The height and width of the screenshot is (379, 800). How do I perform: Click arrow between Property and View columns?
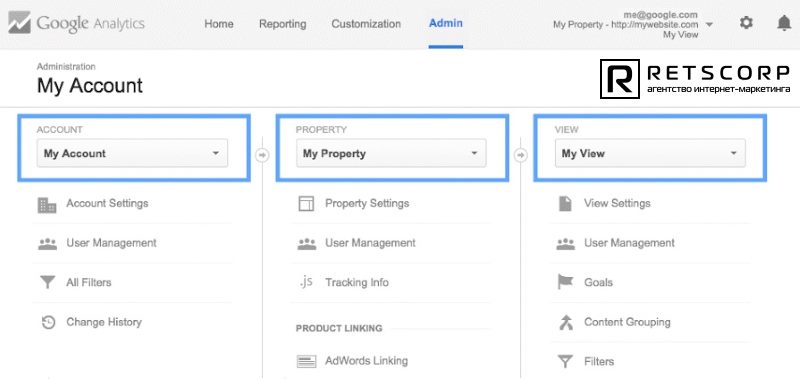pos(520,156)
